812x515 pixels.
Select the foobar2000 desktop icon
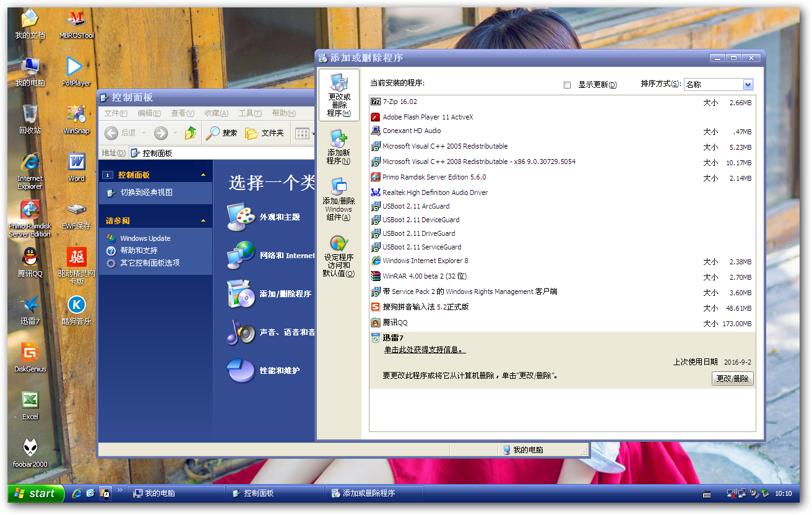click(x=30, y=453)
